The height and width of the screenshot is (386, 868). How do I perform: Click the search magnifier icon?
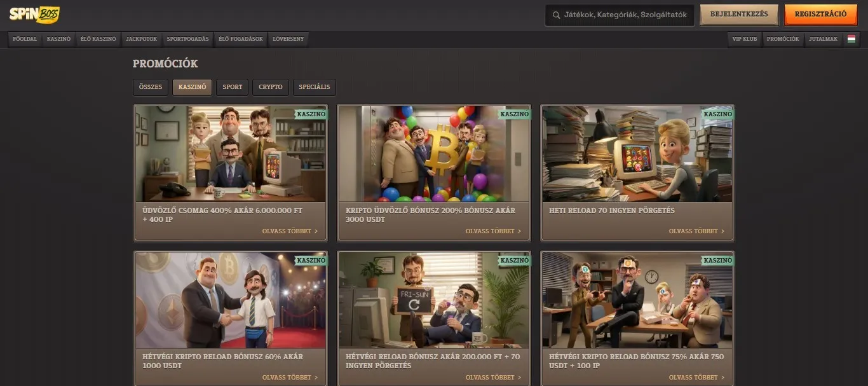click(x=556, y=15)
